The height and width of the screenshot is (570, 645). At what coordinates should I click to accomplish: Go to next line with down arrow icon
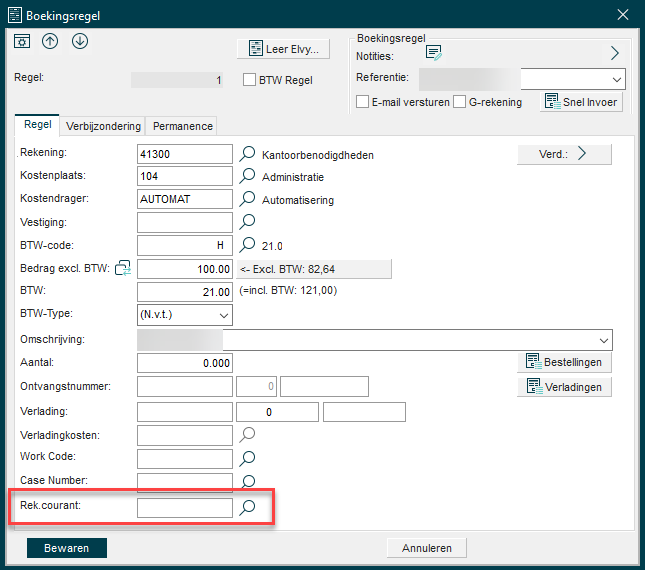(80, 42)
